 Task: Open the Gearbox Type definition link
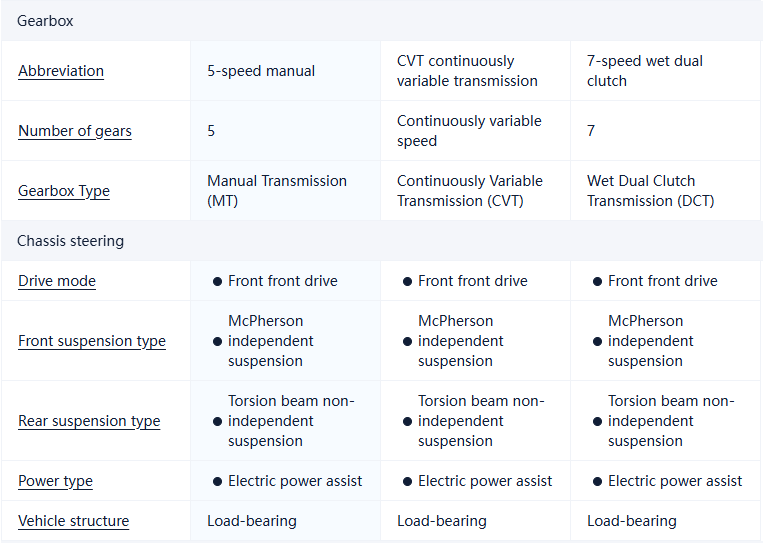pos(64,191)
